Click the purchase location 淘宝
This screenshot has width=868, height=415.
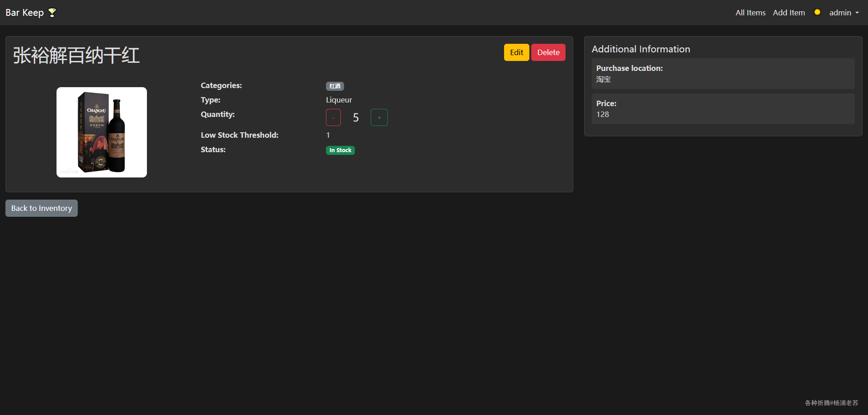604,79
